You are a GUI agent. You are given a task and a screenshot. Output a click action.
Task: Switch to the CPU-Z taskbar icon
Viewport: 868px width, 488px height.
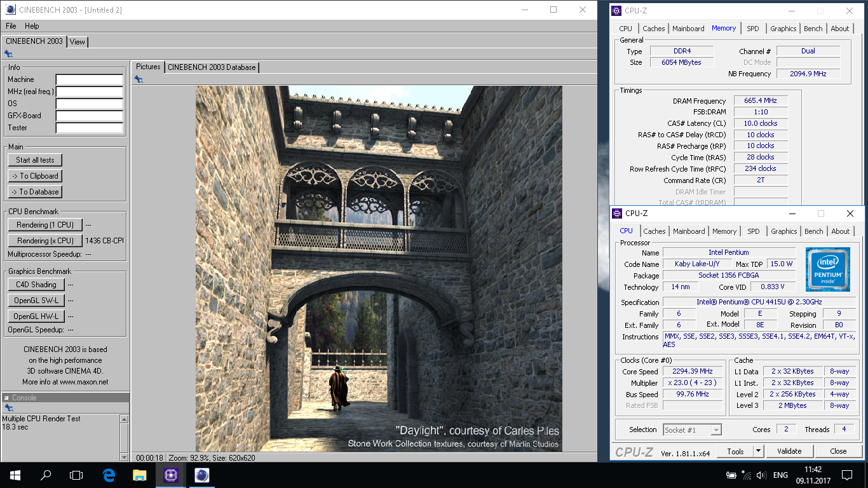click(x=170, y=475)
